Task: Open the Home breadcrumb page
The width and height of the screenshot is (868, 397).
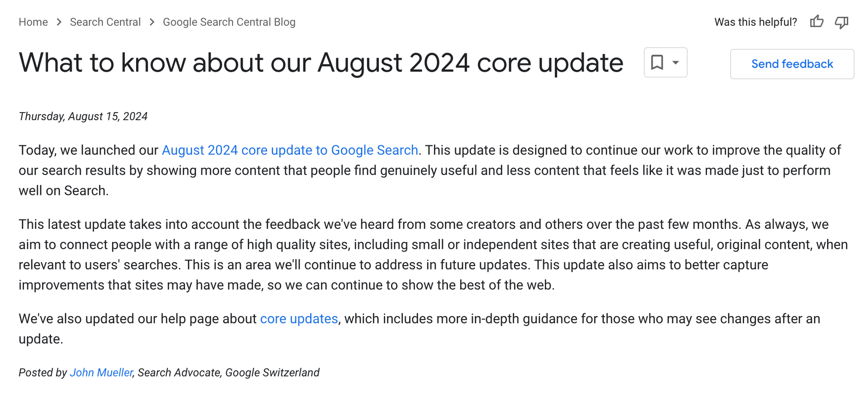Action: 33,22
